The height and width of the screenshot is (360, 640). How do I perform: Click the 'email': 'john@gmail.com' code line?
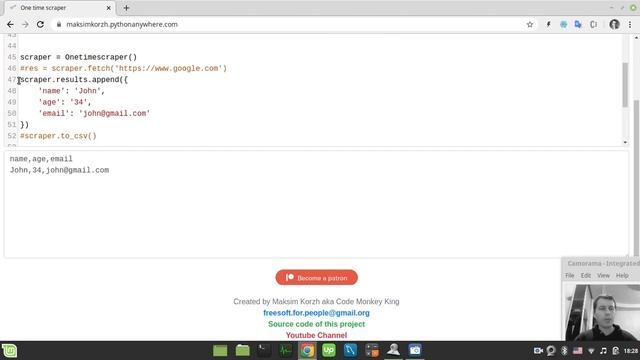[94, 113]
